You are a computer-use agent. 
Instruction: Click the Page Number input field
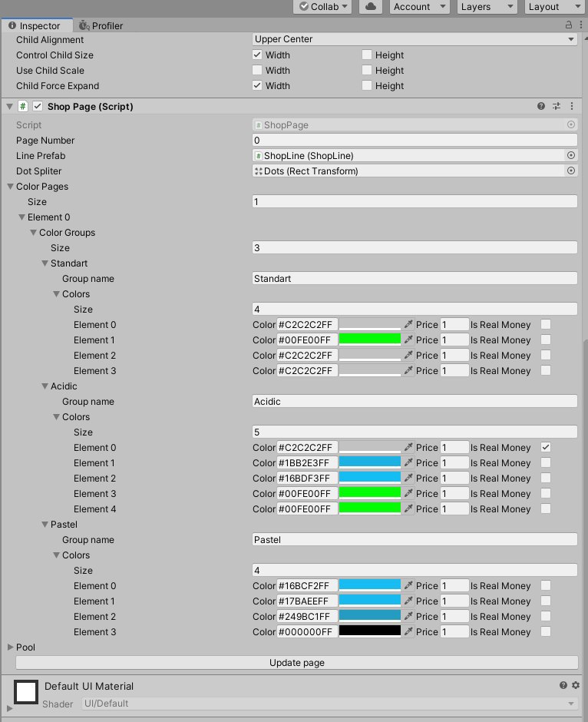click(415, 140)
